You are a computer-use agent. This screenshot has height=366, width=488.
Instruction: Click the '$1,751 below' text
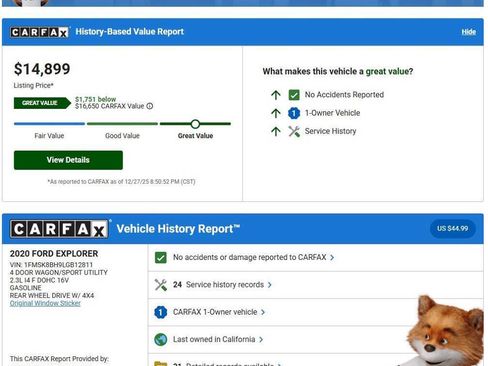pyautogui.click(x=96, y=99)
